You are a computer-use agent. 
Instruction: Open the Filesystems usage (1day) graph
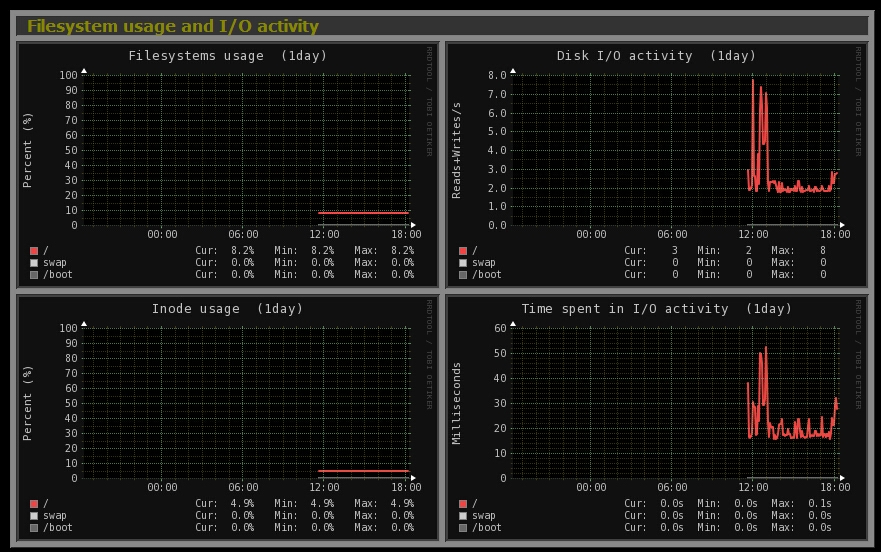pyautogui.click(x=228, y=165)
